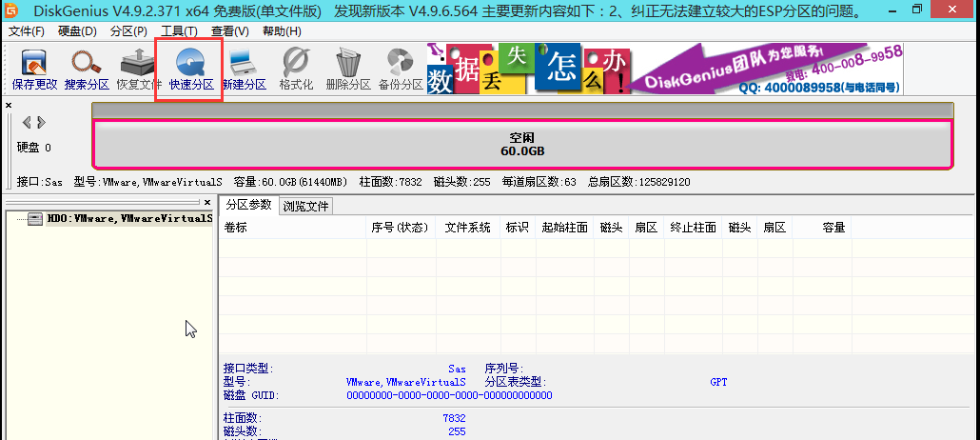Click Delete Partition (删除分区) icon
This screenshot has width=980, height=440.
point(348,70)
